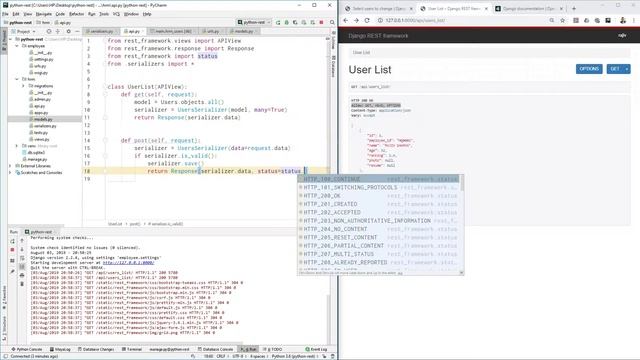This screenshot has height=360, width=640.
Task: Open the Refactor menu
Action: tap(76, 14)
